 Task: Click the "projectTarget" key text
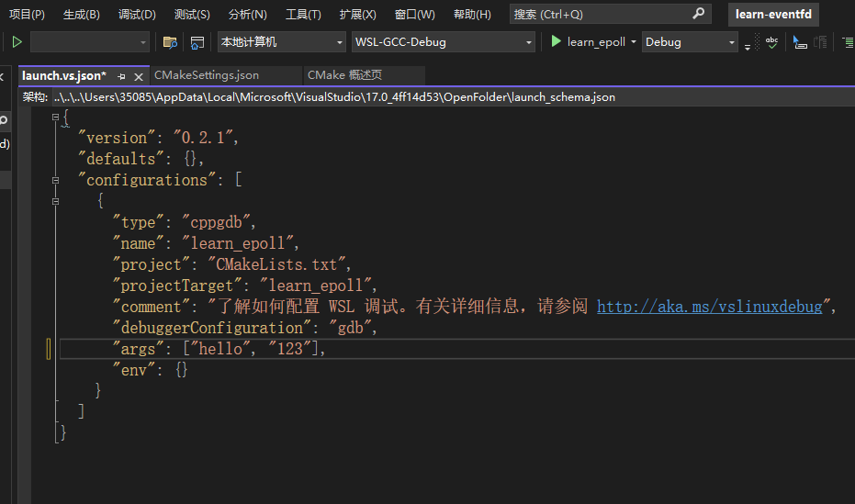177,286
